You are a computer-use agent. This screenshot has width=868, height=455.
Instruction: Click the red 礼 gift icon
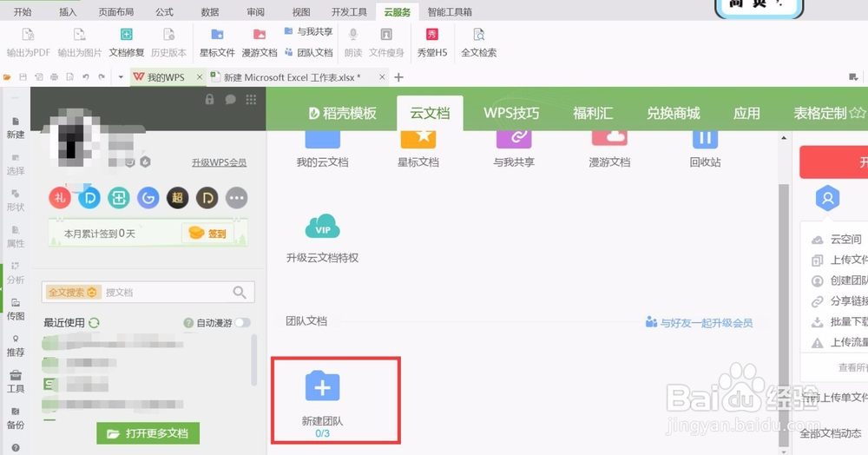(60, 198)
